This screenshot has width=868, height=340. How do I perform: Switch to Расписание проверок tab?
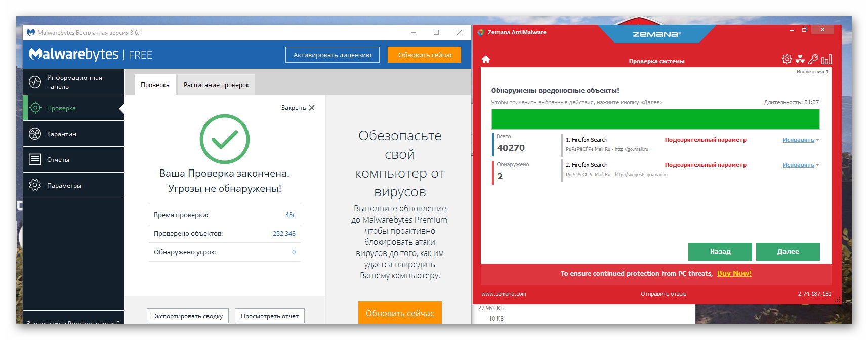click(216, 84)
